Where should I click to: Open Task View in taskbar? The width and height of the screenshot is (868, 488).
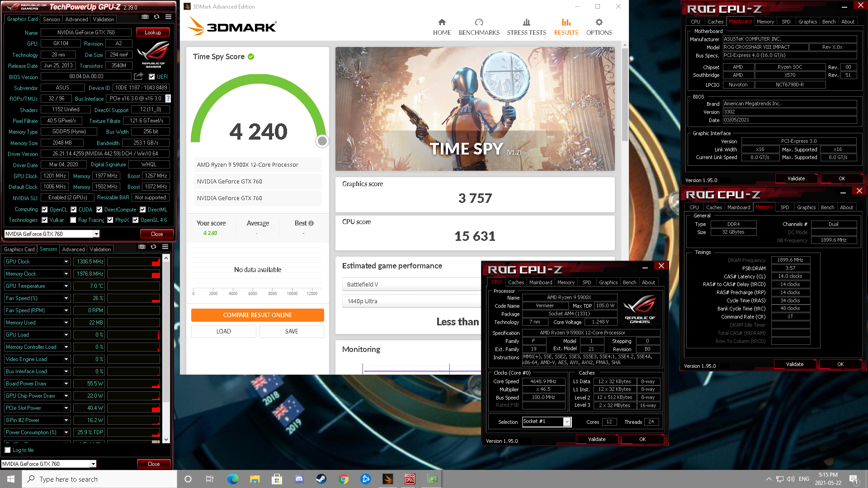(210, 479)
